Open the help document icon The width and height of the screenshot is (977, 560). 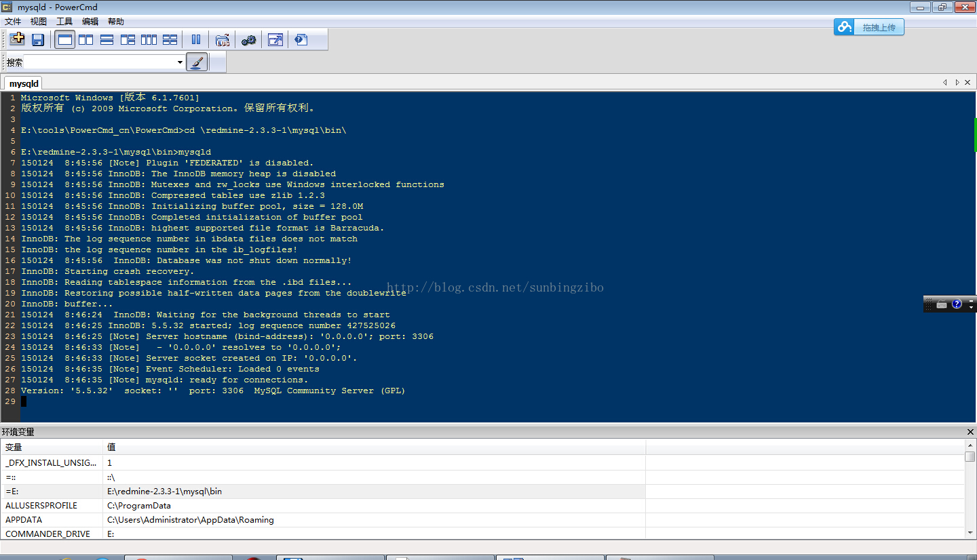click(301, 40)
